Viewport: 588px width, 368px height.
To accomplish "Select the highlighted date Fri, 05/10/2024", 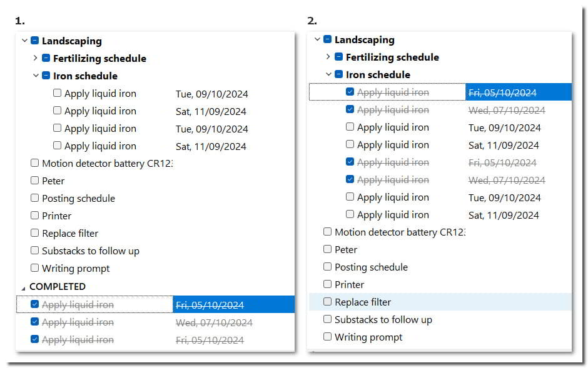I will (211, 304).
